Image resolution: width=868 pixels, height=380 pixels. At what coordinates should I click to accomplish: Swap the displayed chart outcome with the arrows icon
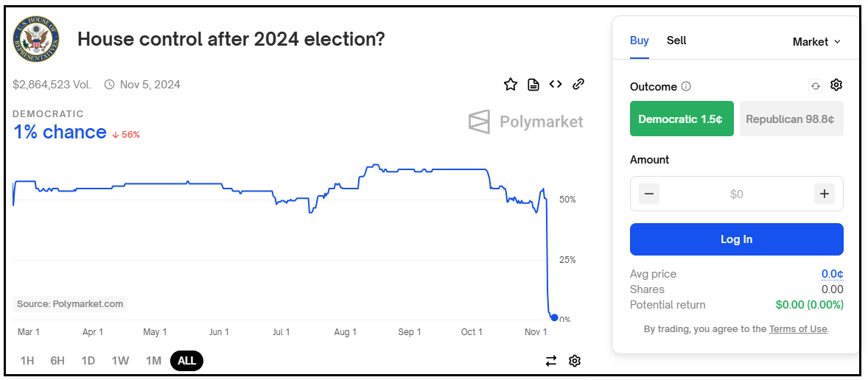click(551, 361)
